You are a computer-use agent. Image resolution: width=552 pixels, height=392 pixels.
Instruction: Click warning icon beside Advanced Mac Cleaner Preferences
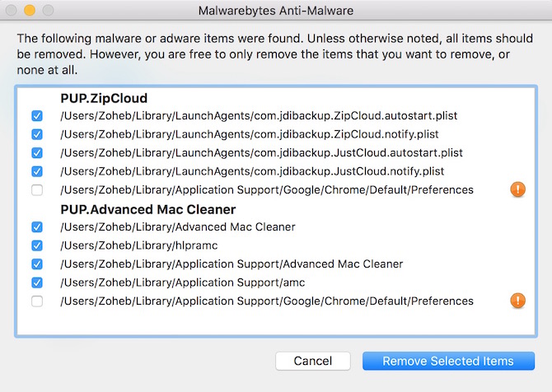click(518, 301)
